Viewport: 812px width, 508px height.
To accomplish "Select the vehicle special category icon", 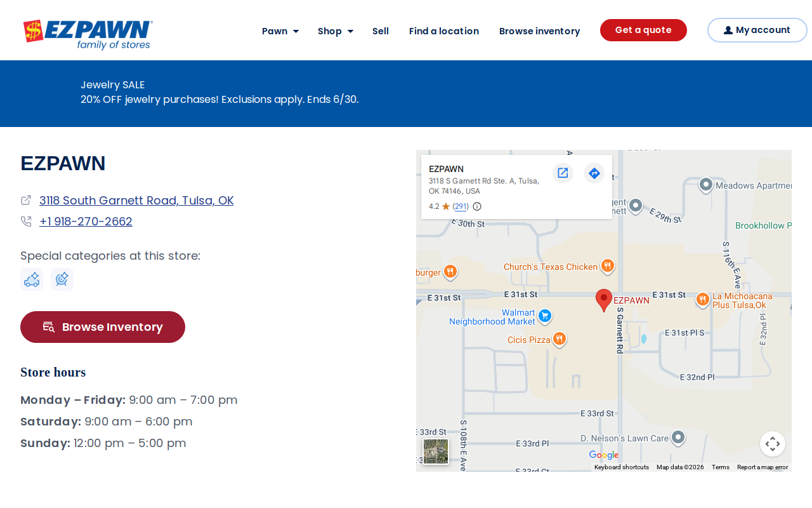I will point(32,279).
